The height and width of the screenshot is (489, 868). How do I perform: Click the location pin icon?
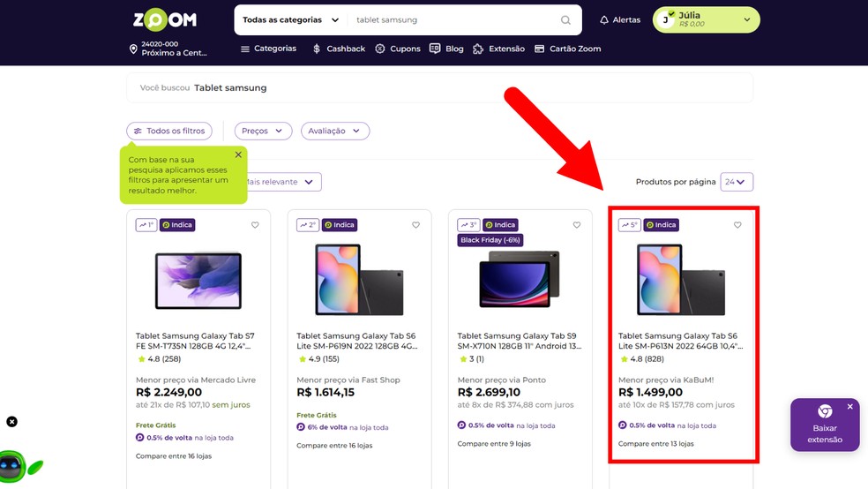[x=133, y=49]
